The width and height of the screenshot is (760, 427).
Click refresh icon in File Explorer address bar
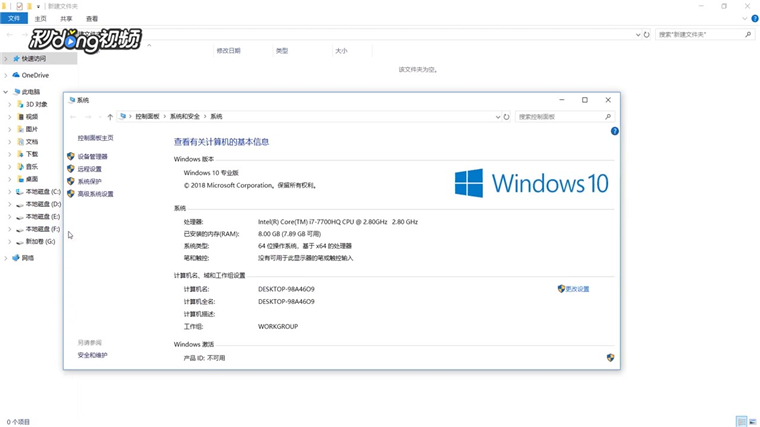647,35
